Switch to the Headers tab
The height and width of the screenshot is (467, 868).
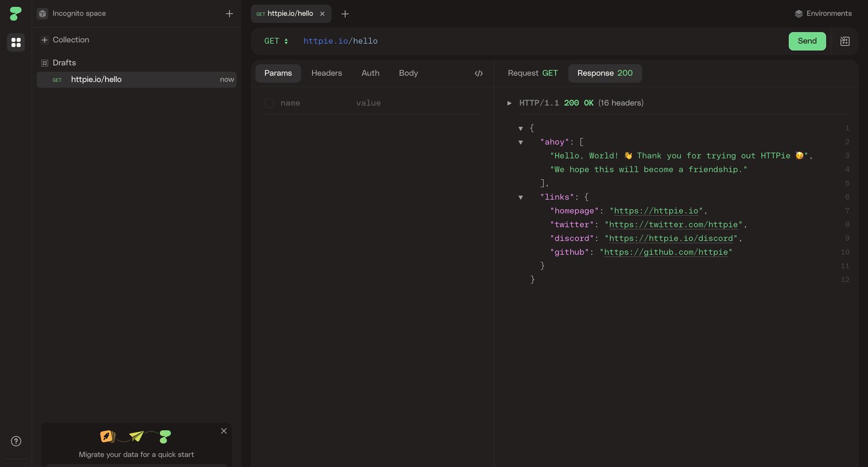pyautogui.click(x=327, y=73)
